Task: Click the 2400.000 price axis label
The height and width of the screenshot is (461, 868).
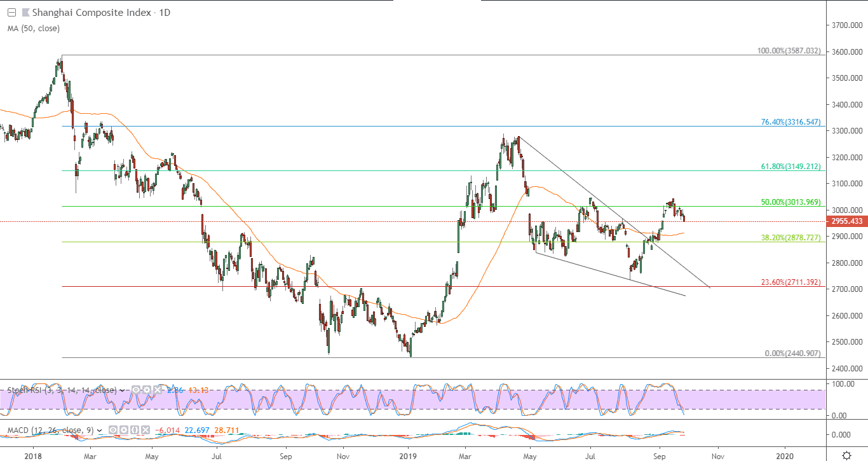Action: [848, 369]
